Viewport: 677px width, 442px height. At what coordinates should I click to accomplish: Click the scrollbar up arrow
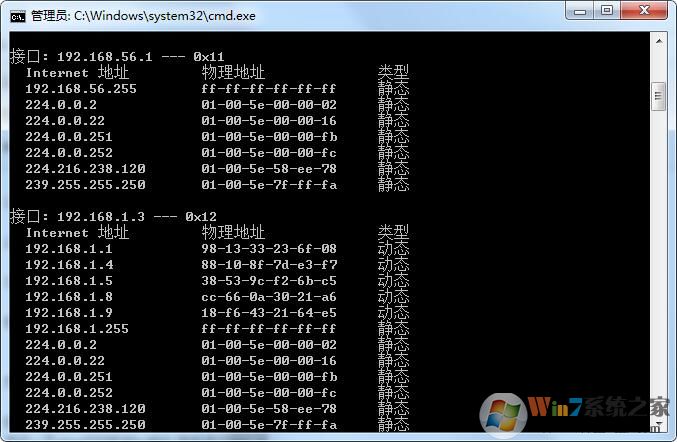point(658,40)
